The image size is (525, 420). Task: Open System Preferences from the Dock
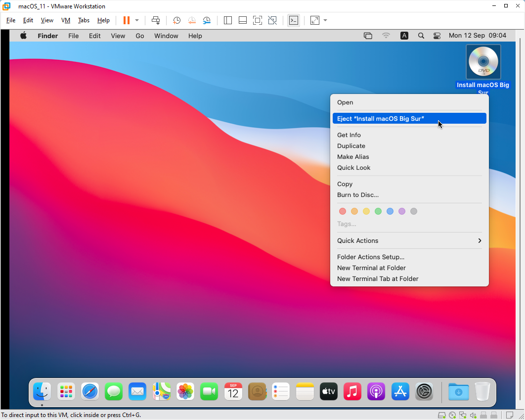coord(424,391)
